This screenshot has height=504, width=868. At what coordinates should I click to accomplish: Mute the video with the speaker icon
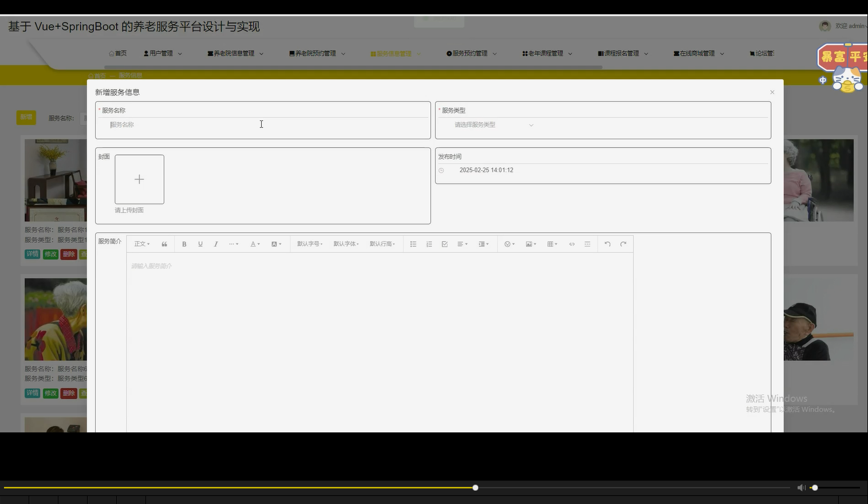click(801, 487)
